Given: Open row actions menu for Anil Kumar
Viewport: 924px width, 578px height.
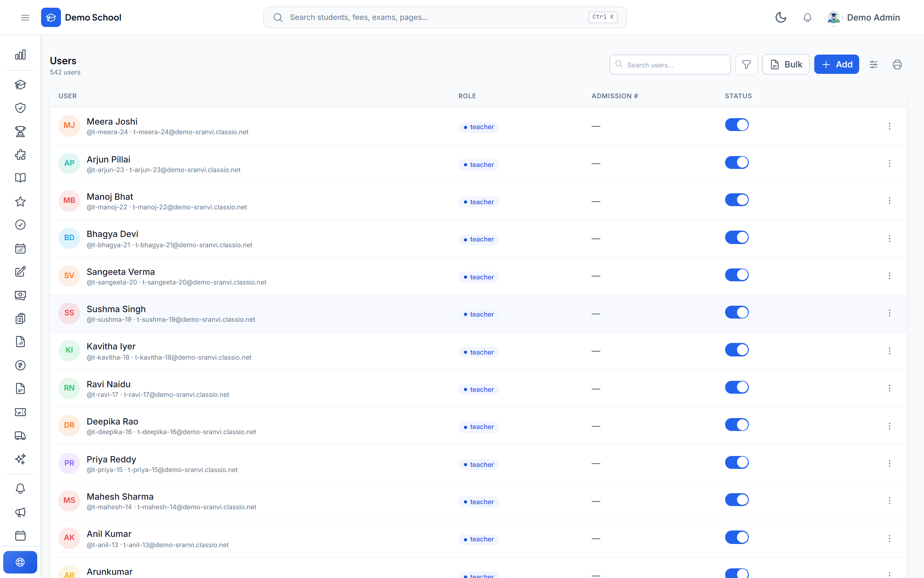Looking at the screenshot, I should click(x=889, y=539).
